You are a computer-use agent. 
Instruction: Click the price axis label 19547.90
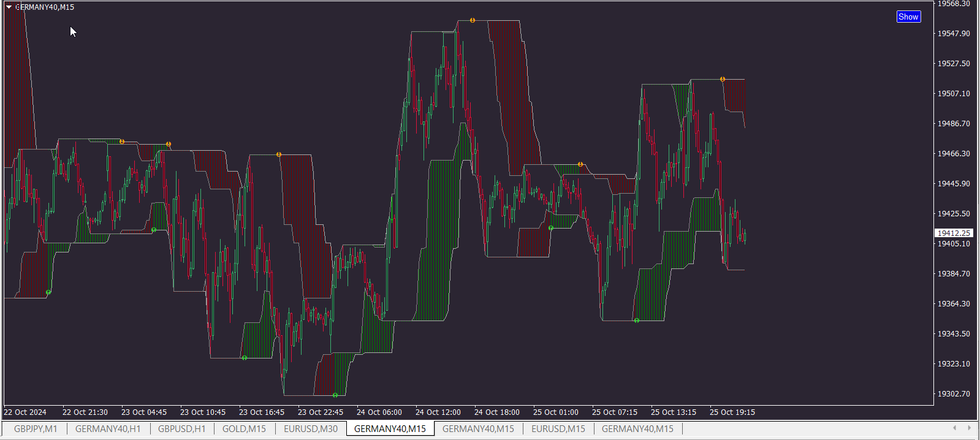pyautogui.click(x=954, y=34)
